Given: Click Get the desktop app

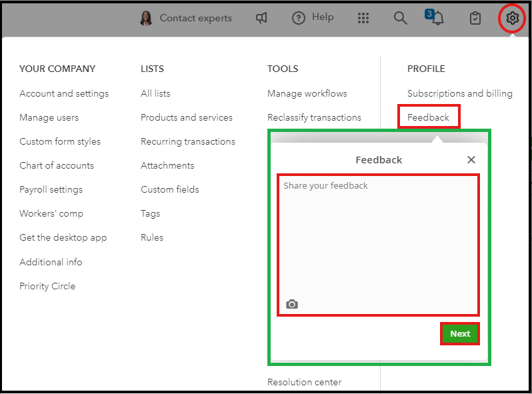Looking at the screenshot, I should [63, 237].
